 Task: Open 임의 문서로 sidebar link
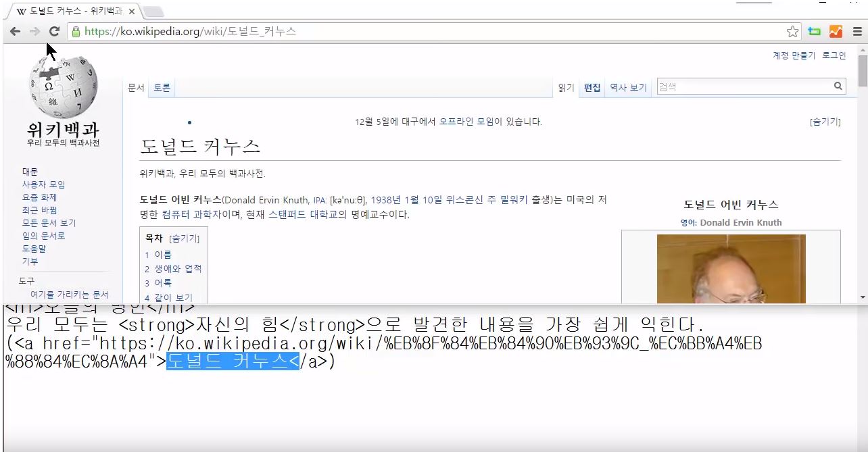[x=43, y=236]
